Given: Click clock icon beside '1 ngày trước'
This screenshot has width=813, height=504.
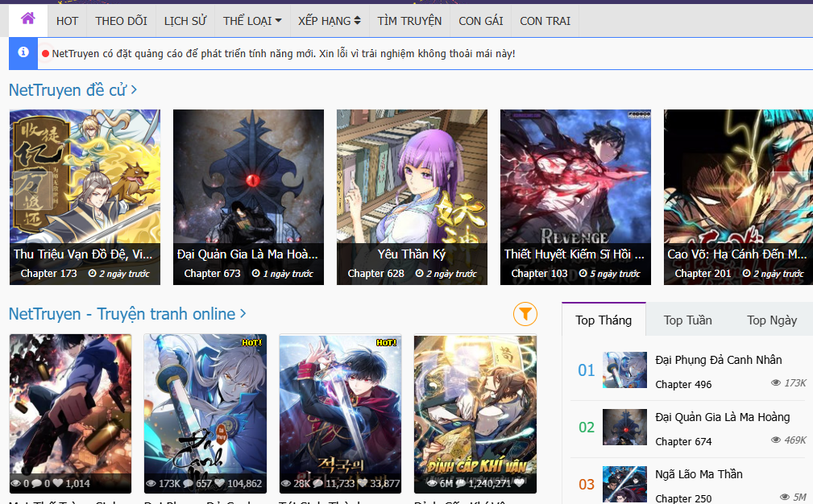Looking at the screenshot, I should (255, 273).
